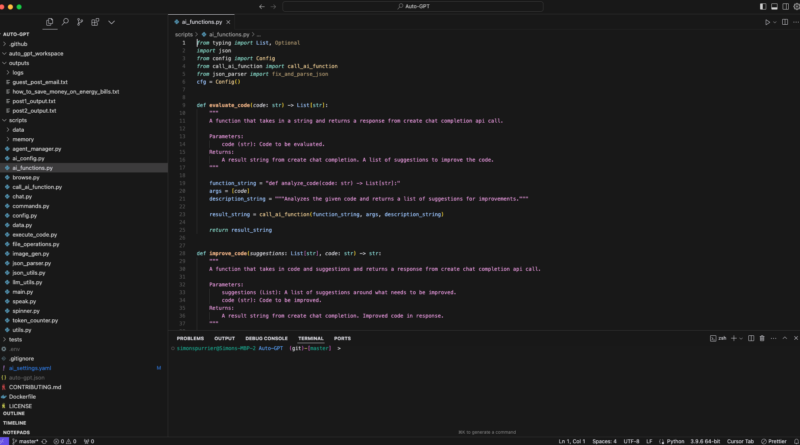Toggle the bottom panel layout icon

point(774,7)
